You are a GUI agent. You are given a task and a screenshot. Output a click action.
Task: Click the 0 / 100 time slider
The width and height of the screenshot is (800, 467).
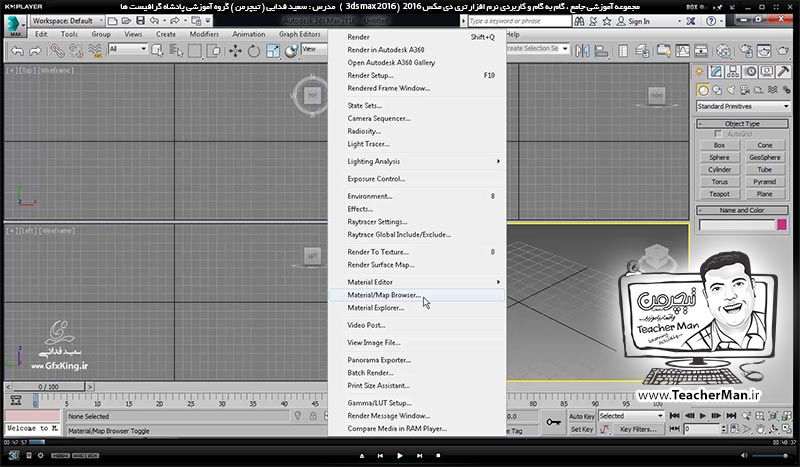(x=48, y=387)
